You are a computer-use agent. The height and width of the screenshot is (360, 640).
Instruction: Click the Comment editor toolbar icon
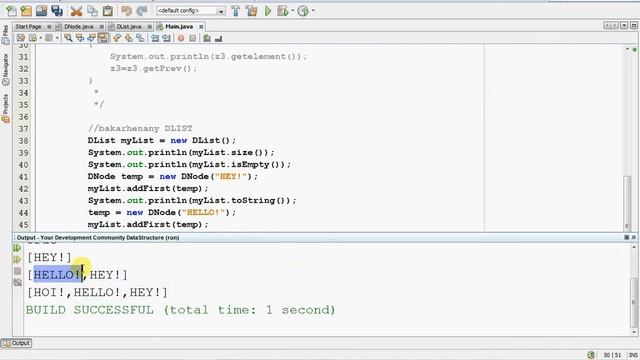tap(207, 38)
